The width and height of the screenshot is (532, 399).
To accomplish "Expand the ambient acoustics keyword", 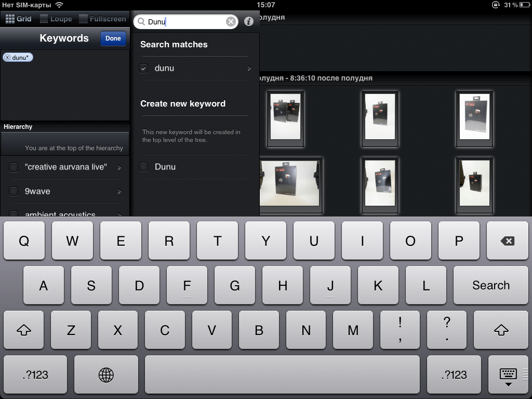I will 119,215.
